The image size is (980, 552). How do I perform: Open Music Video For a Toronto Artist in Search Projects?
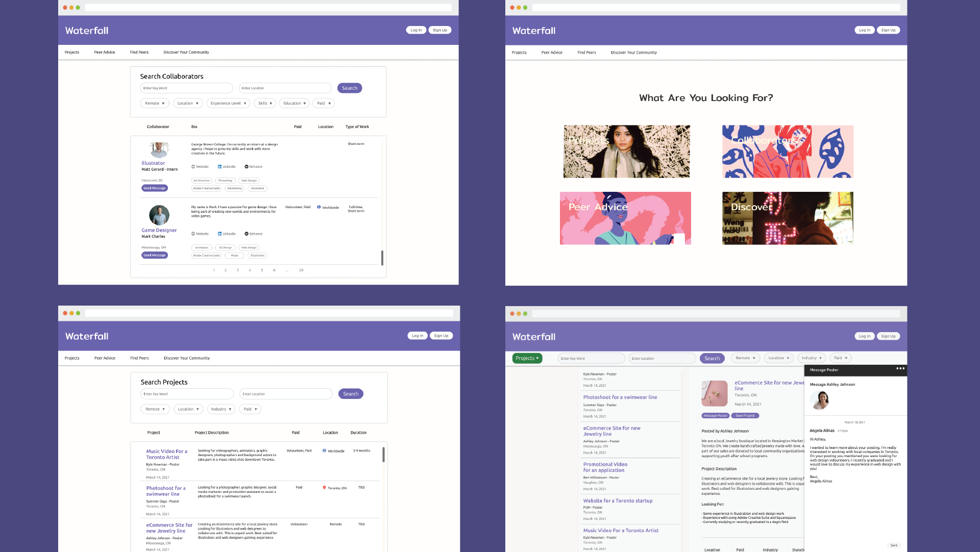[167, 454]
